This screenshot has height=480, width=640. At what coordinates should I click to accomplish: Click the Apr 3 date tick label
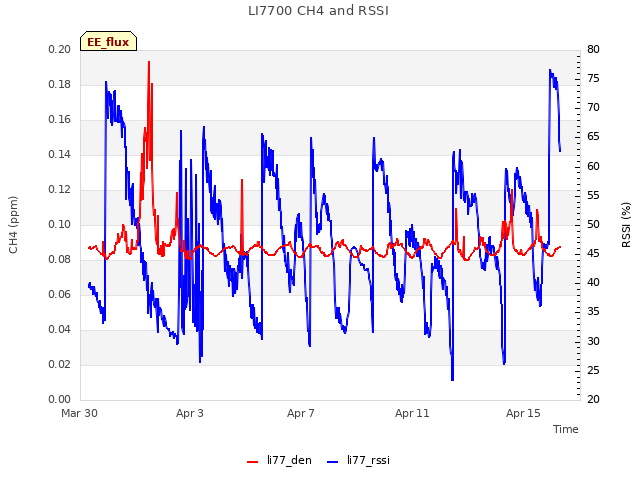pos(190,413)
